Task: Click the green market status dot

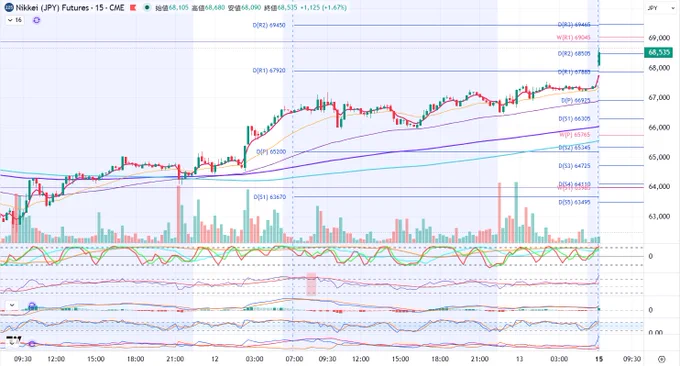Action: (147, 7)
